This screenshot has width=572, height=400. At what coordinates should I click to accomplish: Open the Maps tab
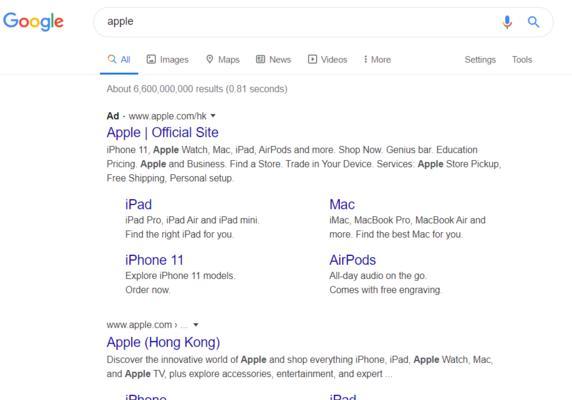click(223, 59)
